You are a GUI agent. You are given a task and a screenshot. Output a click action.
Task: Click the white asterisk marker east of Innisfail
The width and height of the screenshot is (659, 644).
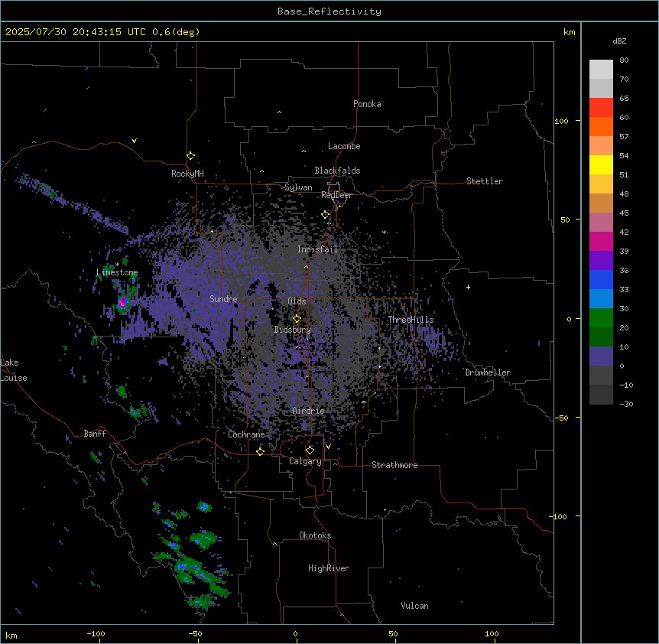click(384, 232)
